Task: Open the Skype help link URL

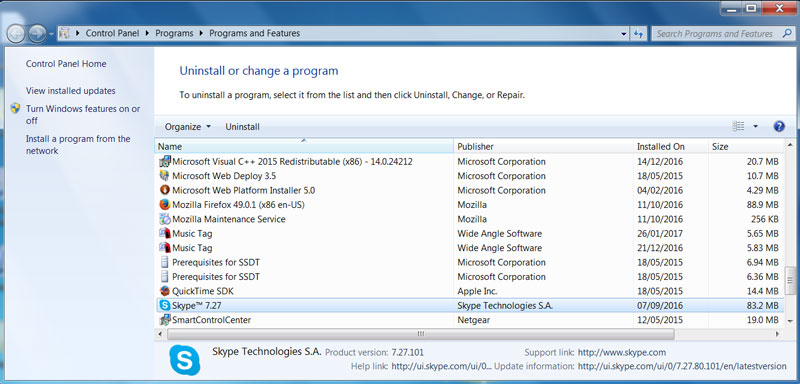Action: (x=442, y=367)
